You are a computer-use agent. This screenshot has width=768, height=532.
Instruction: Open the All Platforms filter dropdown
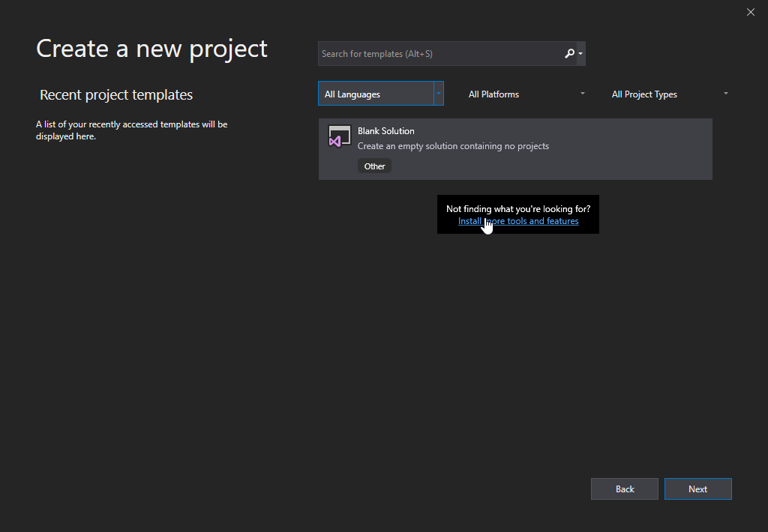(525, 94)
